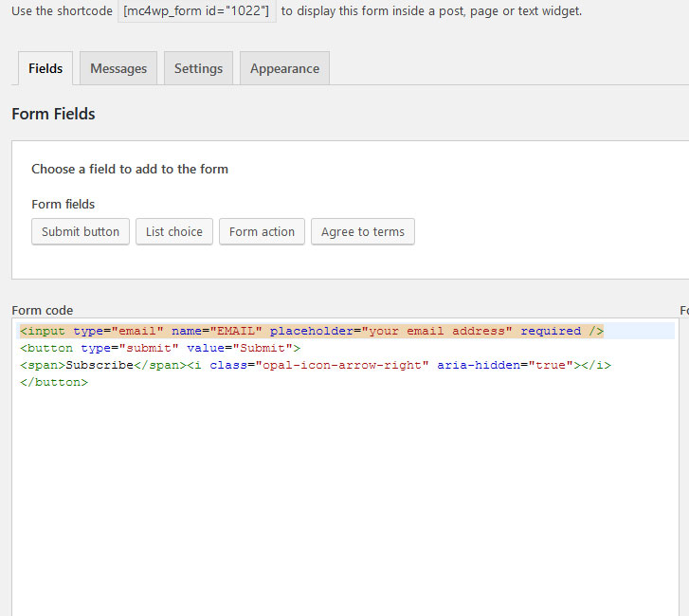Click the required attribute in the input tag
The image size is (689, 616).
[551, 331]
